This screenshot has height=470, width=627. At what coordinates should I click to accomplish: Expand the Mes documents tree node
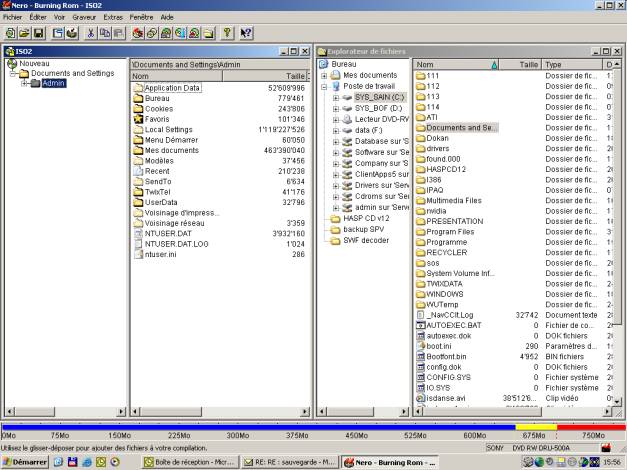coord(324,75)
